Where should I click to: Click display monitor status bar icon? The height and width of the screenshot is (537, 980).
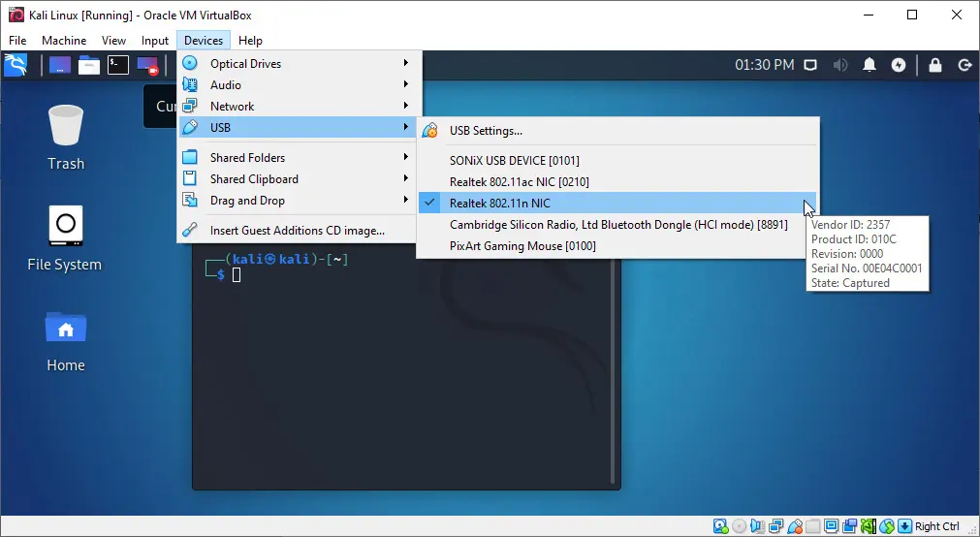tap(832, 525)
